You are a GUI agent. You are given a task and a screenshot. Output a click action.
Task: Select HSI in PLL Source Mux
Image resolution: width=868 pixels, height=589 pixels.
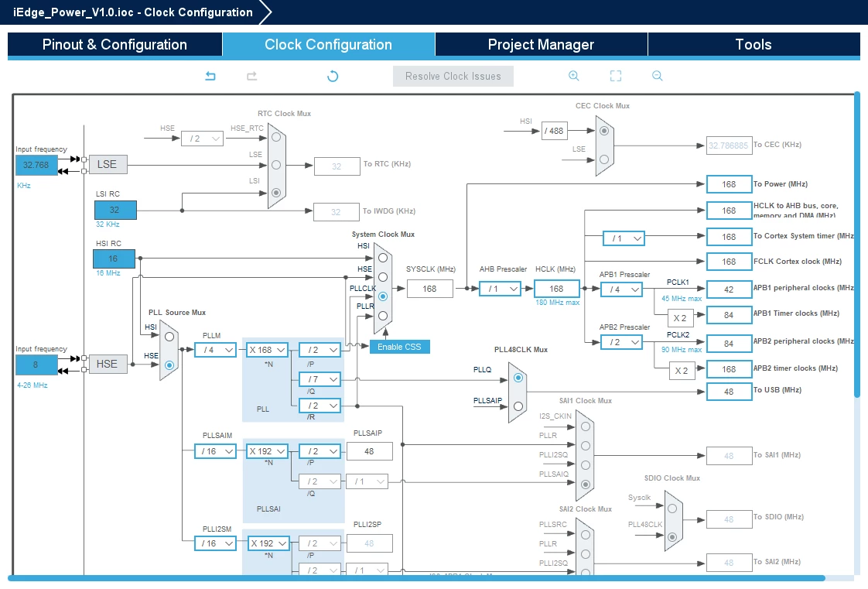click(x=169, y=337)
